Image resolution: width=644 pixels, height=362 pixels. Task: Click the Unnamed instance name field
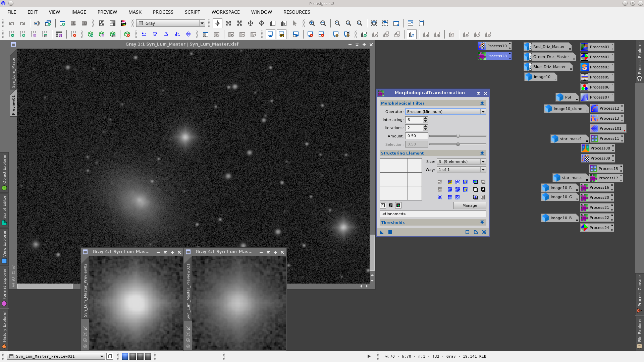click(433, 214)
